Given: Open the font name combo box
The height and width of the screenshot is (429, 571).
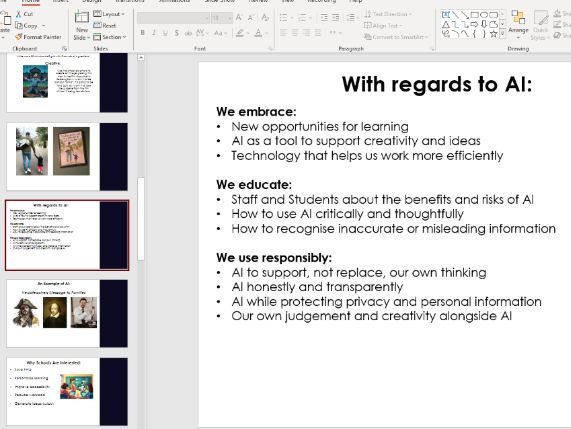Looking at the screenshot, I should (173, 17).
